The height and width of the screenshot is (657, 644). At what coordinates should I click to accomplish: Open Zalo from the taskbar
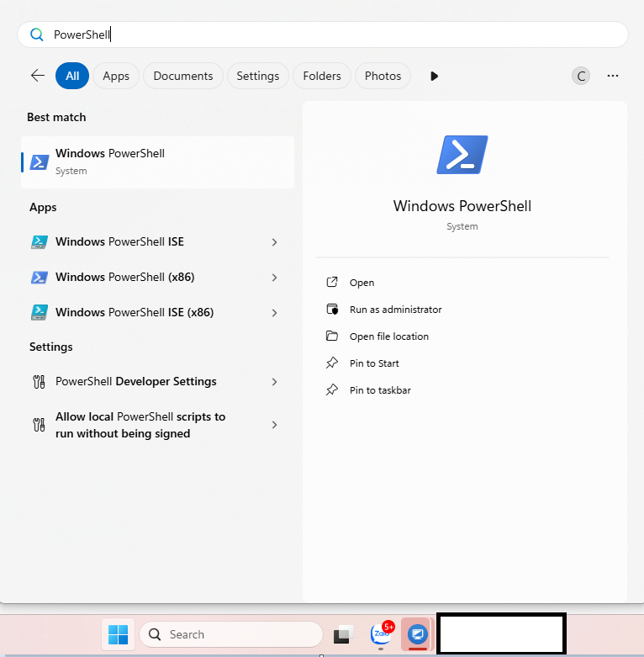[x=382, y=634]
